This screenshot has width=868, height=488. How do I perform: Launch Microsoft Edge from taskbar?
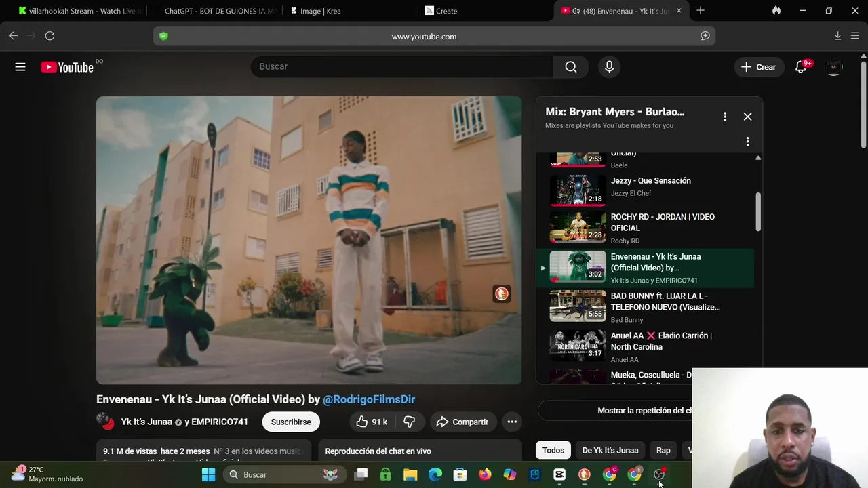(435, 474)
